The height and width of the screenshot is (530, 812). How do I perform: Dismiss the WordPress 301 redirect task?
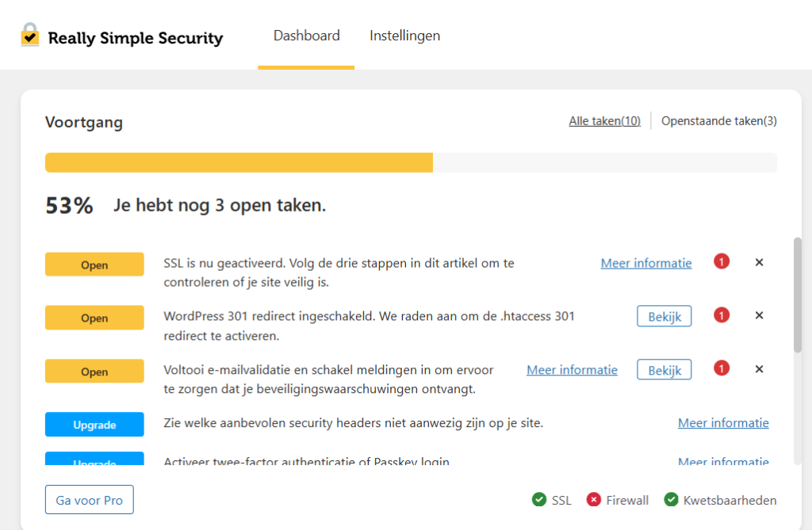click(x=759, y=315)
